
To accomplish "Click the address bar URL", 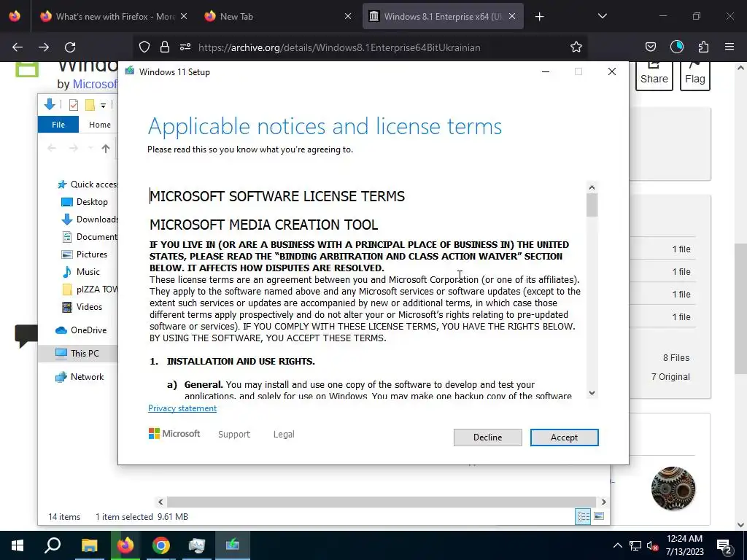I will [339, 47].
